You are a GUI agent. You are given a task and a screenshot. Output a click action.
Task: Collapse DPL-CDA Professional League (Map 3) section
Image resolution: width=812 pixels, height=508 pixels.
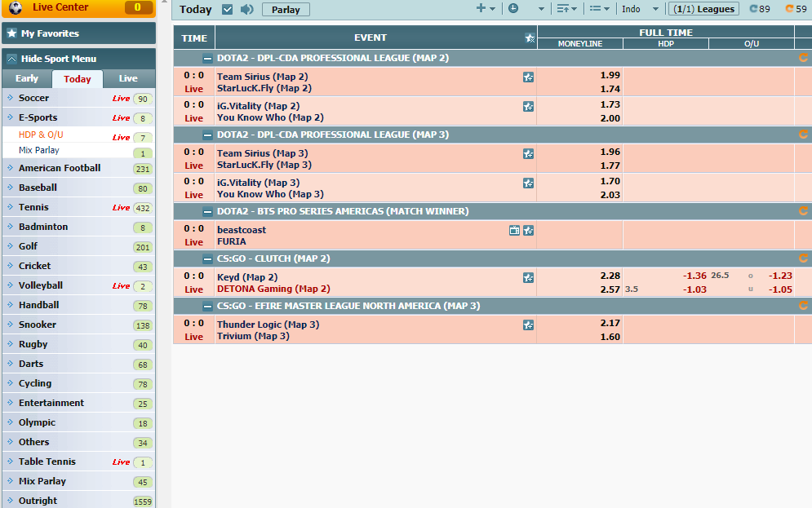point(207,135)
